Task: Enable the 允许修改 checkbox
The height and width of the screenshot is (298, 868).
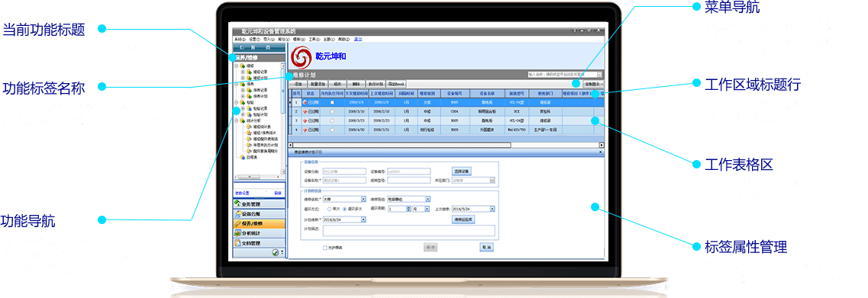Action: tap(325, 248)
